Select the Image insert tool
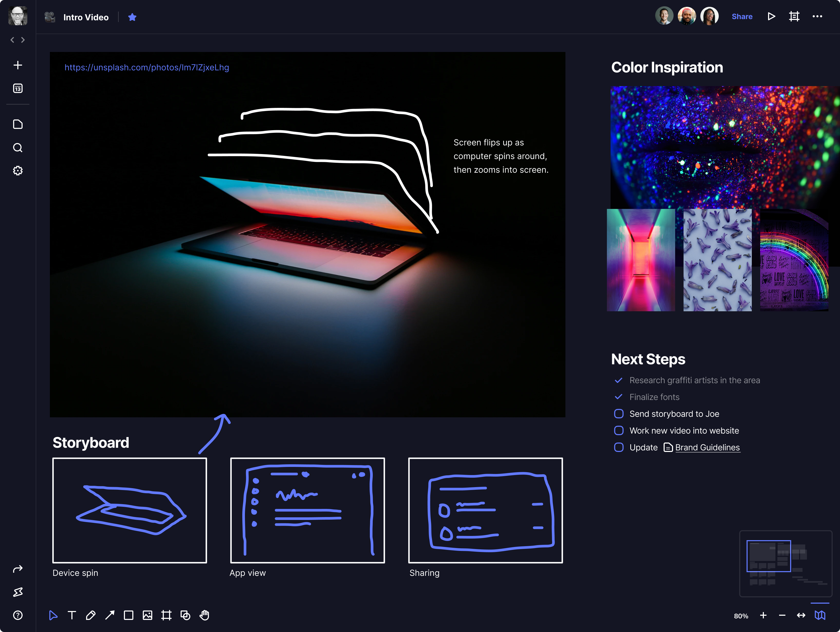840x632 pixels. [x=147, y=615]
